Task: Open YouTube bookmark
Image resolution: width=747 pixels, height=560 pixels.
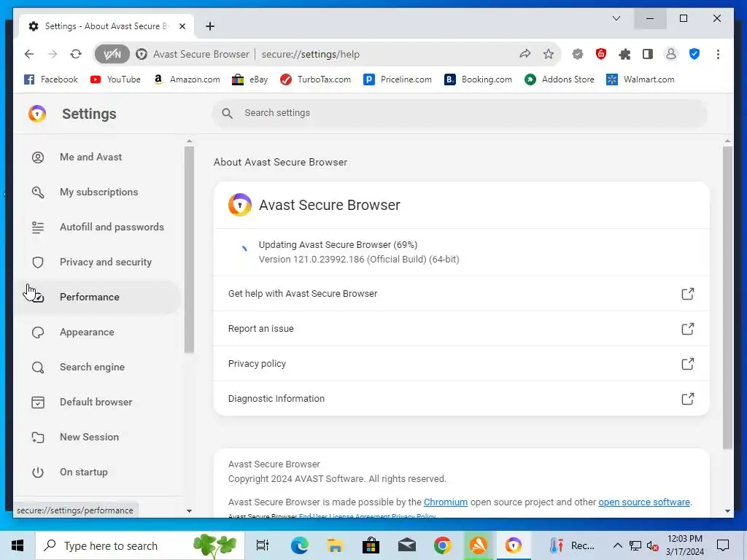Action: tap(115, 79)
